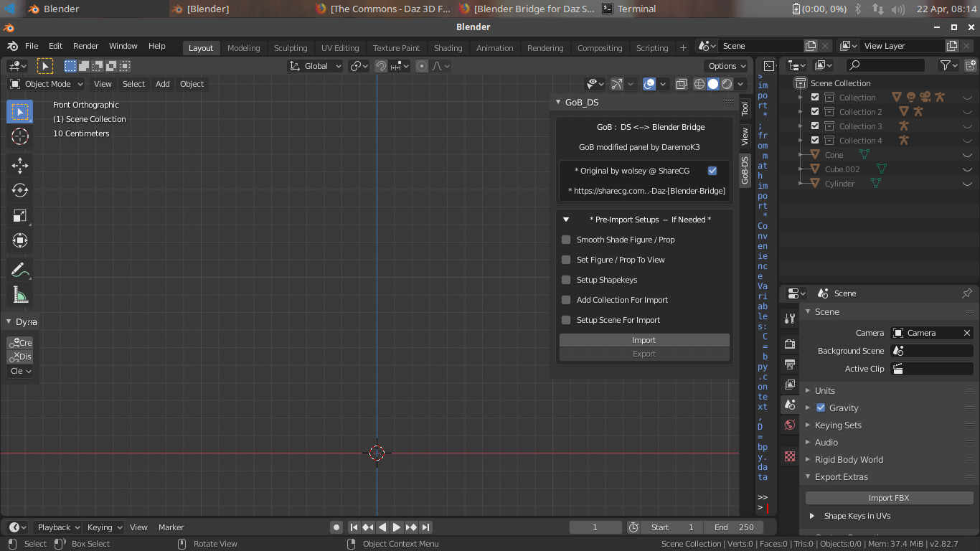Open the Global transform orientation dropdown
The image size is (980, 551).
coord(316,66)
